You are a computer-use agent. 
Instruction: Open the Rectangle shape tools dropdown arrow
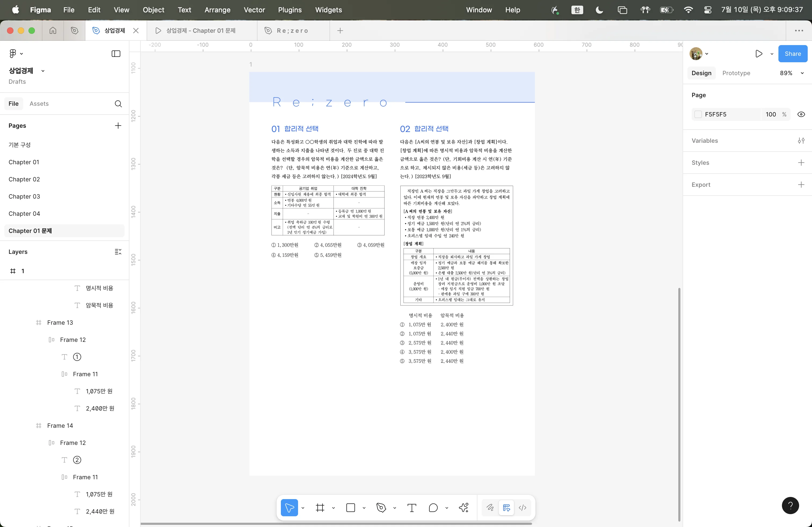pos(364,508)
